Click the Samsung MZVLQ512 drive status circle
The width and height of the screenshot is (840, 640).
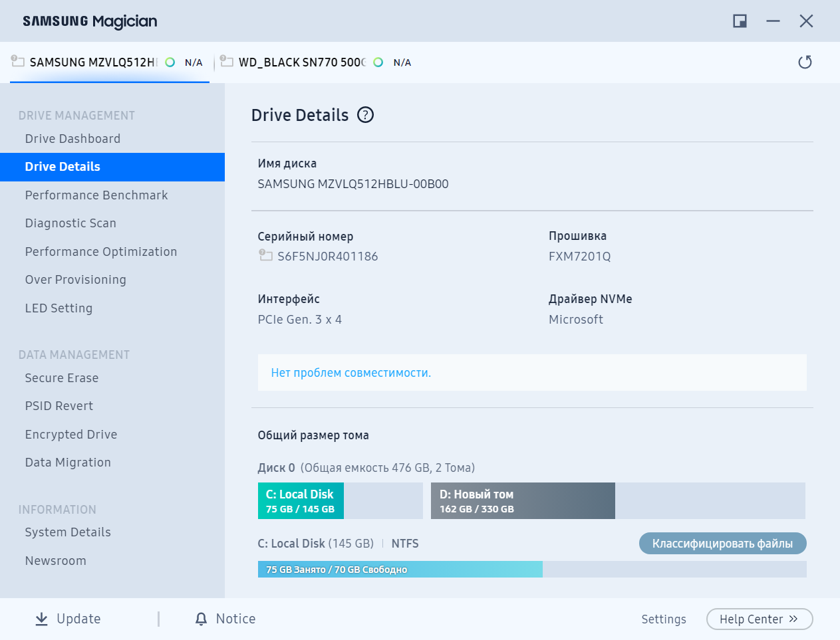click(170, 62)
